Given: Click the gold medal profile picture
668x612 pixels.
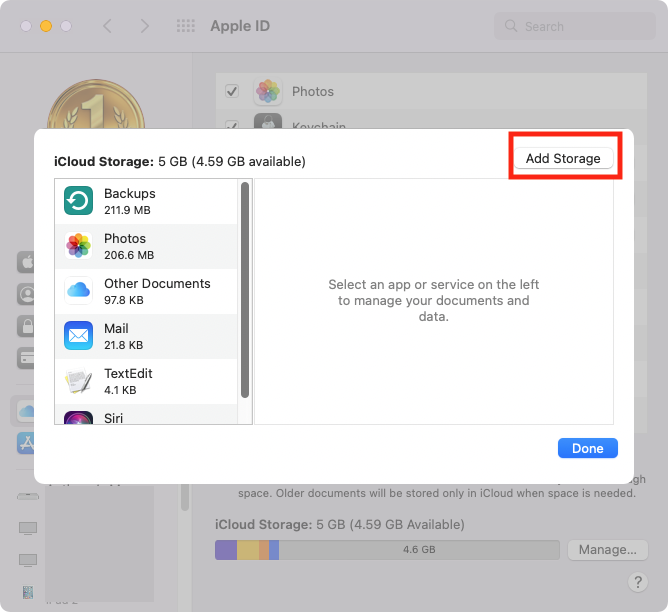Looking at the screenshot, I should [96, 105].
